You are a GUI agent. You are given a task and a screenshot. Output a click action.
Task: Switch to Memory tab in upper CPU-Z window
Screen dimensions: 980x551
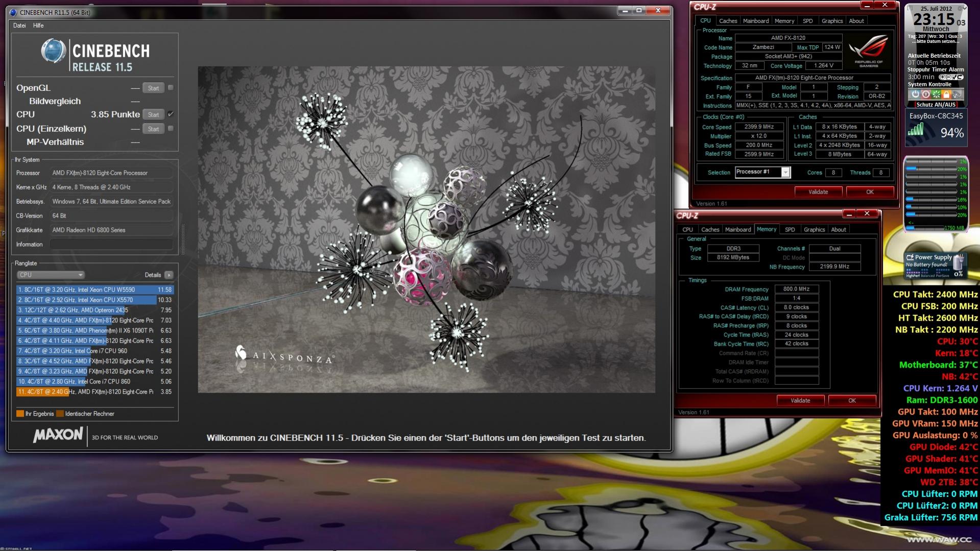tap(784, 21)
